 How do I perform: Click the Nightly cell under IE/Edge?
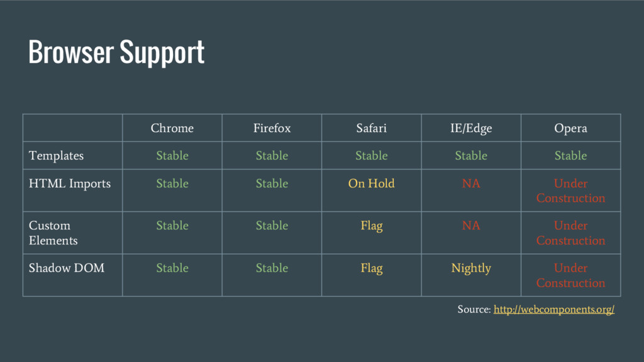[x=471, y=268]
